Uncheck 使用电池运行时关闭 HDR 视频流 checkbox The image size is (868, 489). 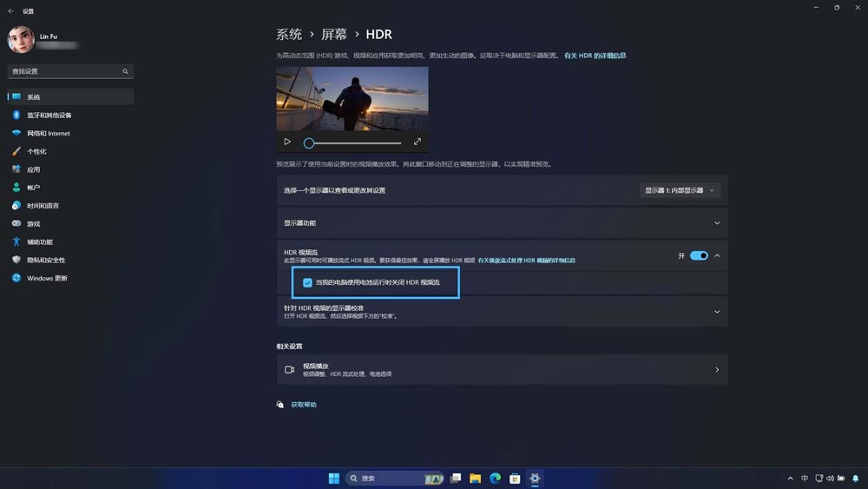click(307, 282)
